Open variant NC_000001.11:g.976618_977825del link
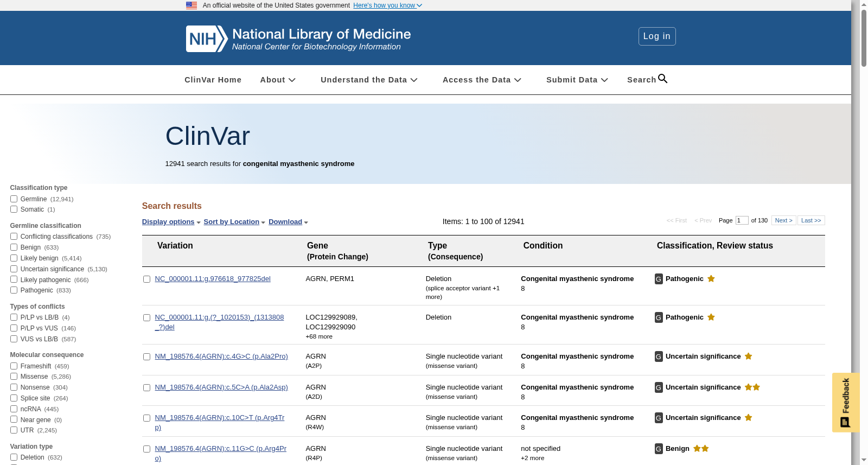Image resolution: width=868 pixels, height=465 pixels. [213, 279]
